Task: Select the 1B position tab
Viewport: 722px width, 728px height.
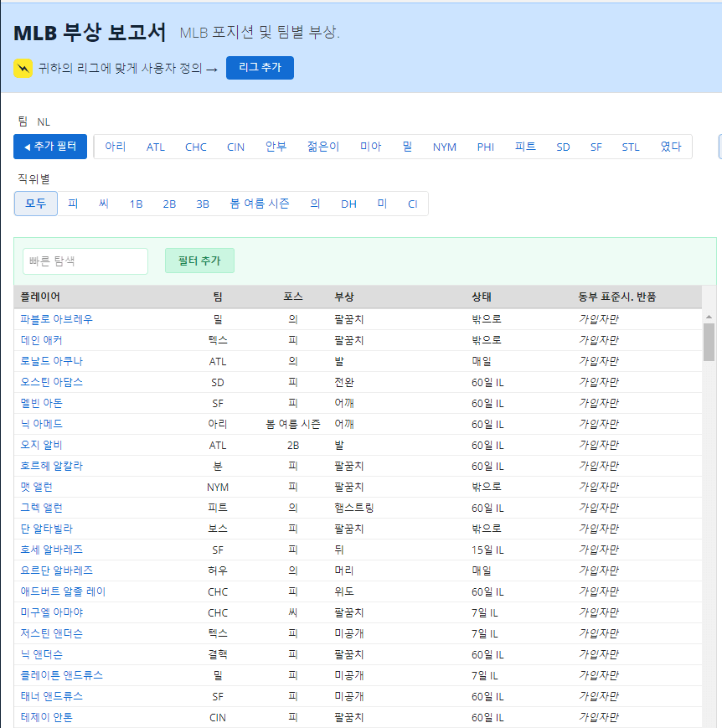Action: (136, 204)
